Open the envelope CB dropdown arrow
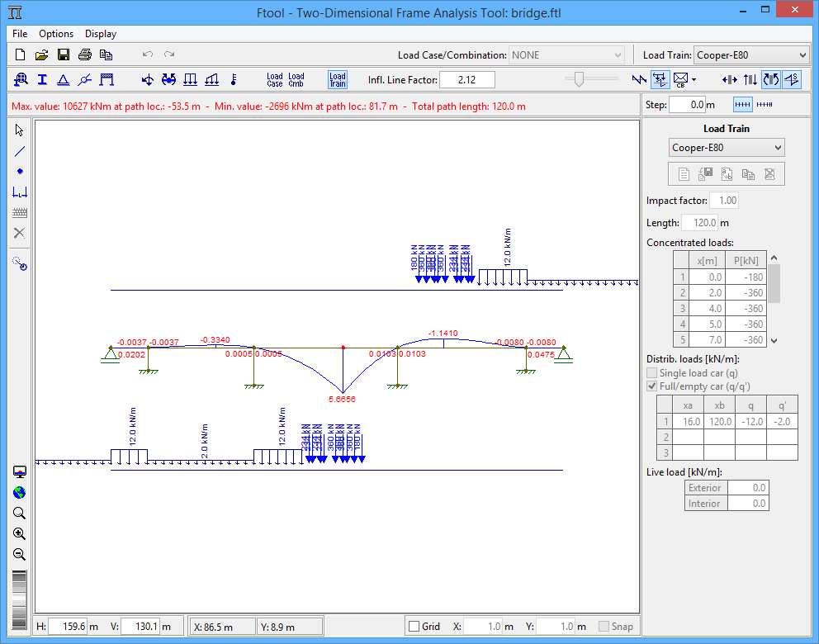 click(694, 80)
